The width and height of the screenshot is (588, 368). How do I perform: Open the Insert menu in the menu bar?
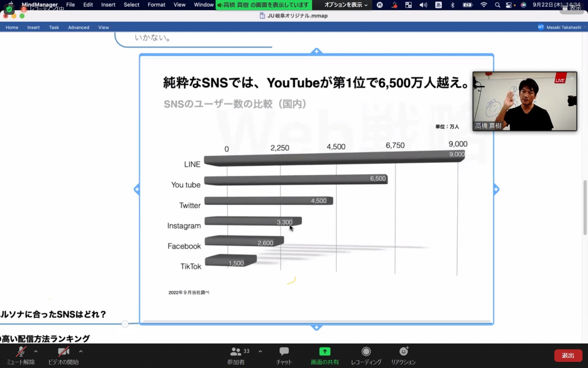(x=108, y=5)
